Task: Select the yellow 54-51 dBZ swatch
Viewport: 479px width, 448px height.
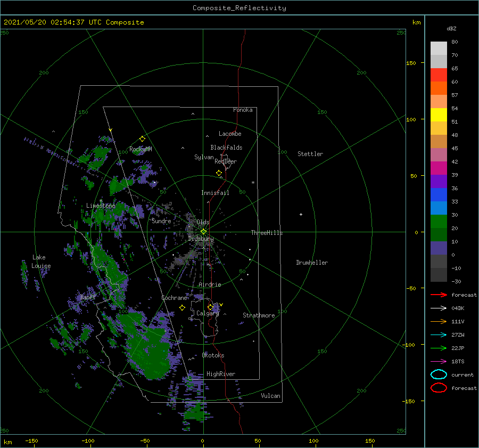Action: coord(439,115)
